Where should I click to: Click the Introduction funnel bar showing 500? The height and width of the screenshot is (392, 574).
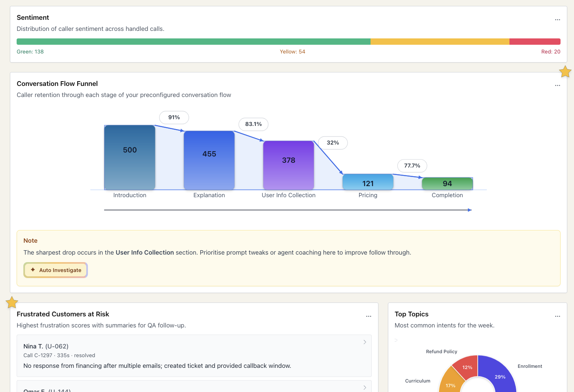point(130,158)
